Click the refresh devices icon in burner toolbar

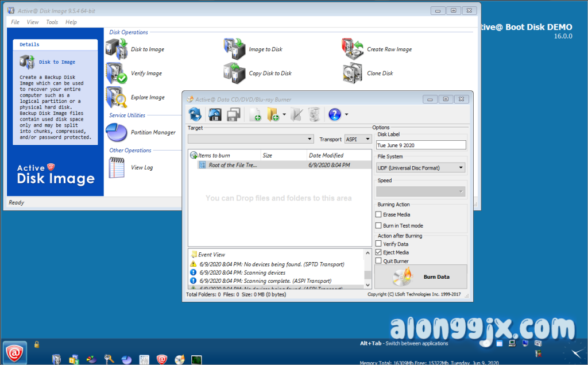(x=196, y=114)
